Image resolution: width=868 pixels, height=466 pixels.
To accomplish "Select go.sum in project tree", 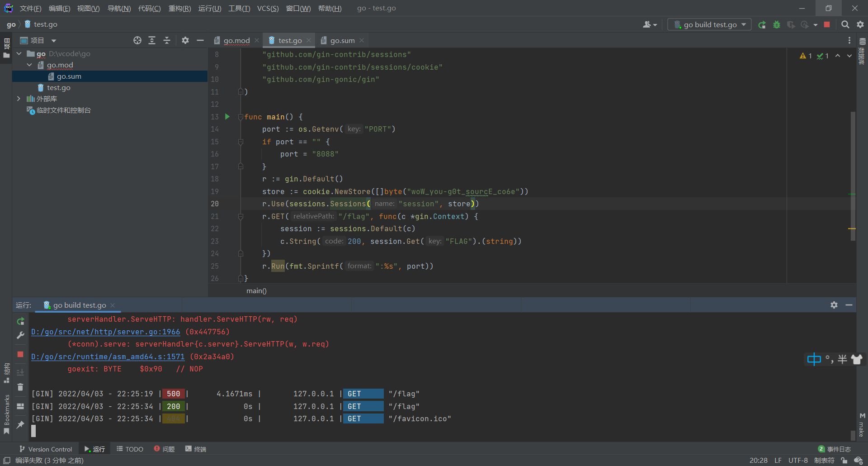I will (x=69, y=76).
